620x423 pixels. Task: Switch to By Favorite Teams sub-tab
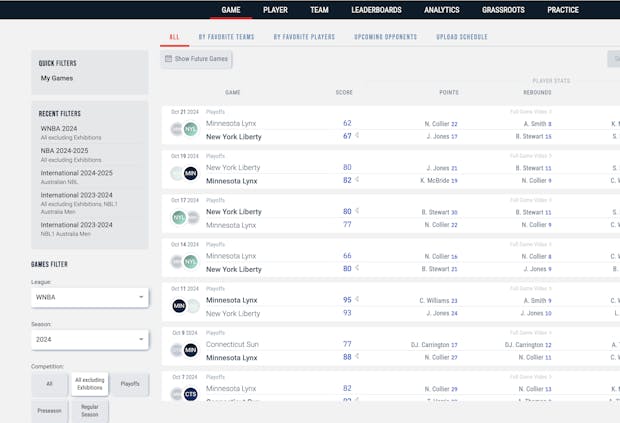227,37
